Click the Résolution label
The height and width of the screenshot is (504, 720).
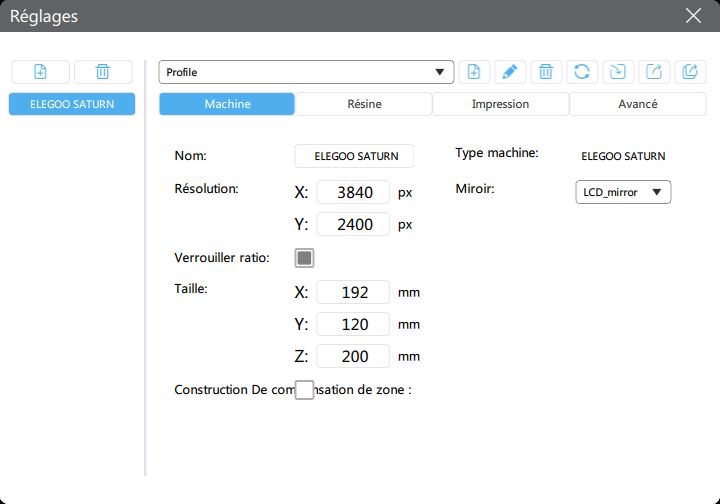[x=206, y=189]
